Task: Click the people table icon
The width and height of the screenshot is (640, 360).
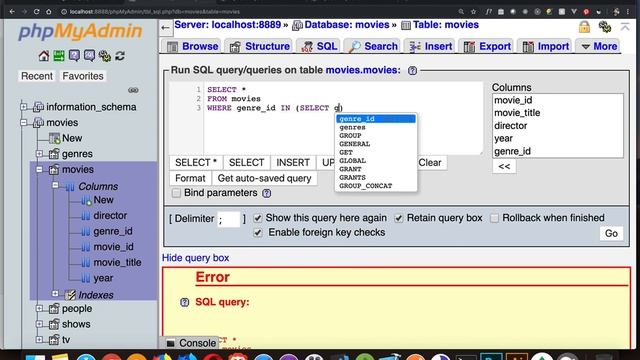Action: (x=54, y=309)
